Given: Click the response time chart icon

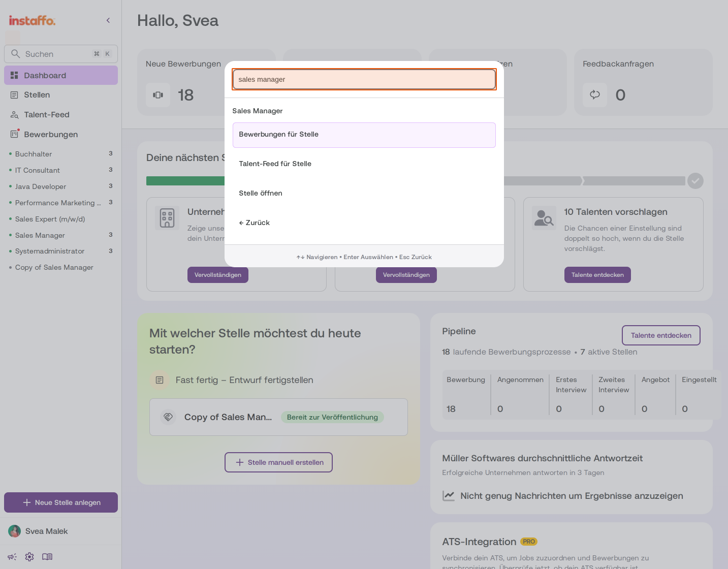Looking at the screenshot, I should click(x=449, y=496).
